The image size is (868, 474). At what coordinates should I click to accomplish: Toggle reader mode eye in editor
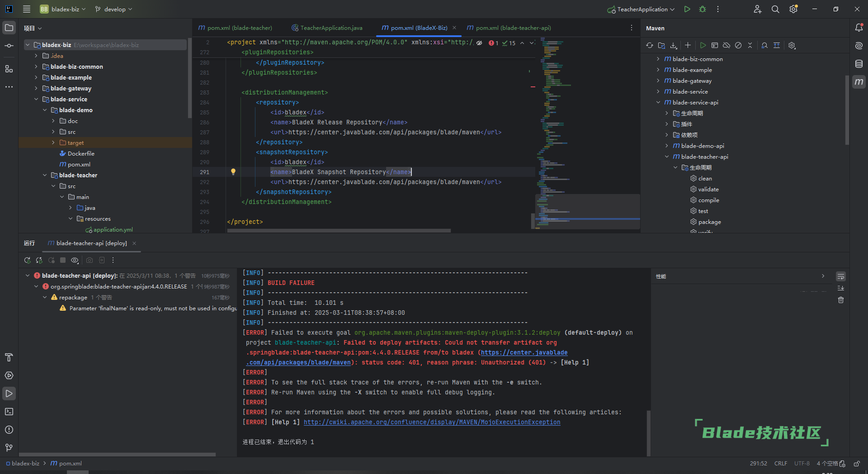click(x=479, y=43)
